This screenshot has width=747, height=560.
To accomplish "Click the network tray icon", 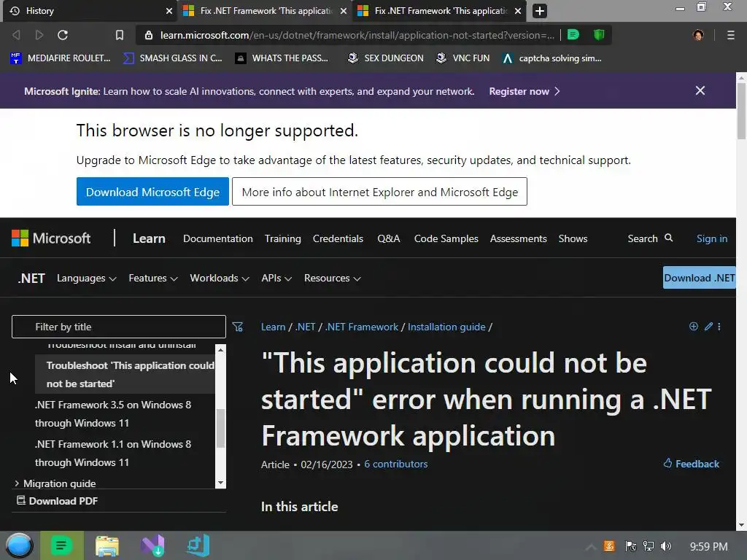I will click(649, 546).
